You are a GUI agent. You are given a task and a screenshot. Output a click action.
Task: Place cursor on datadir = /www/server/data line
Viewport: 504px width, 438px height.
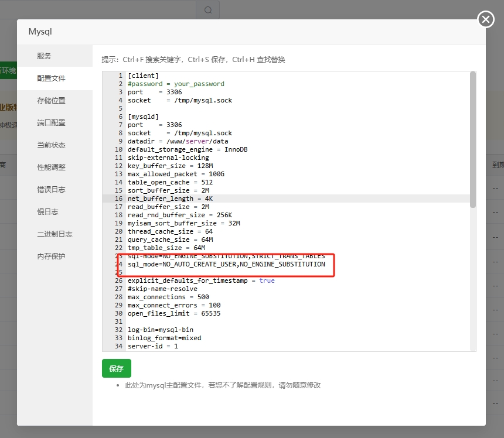[x=178, y=141]
